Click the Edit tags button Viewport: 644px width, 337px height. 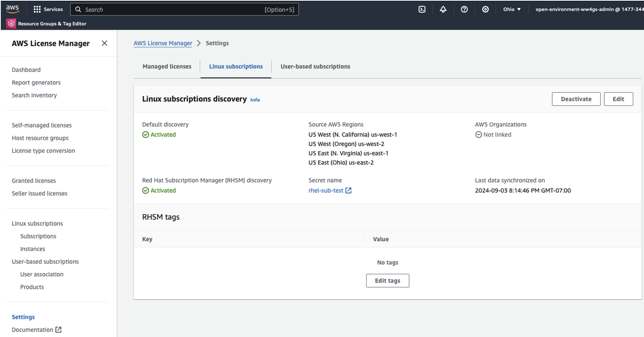[x=388, y=281]
